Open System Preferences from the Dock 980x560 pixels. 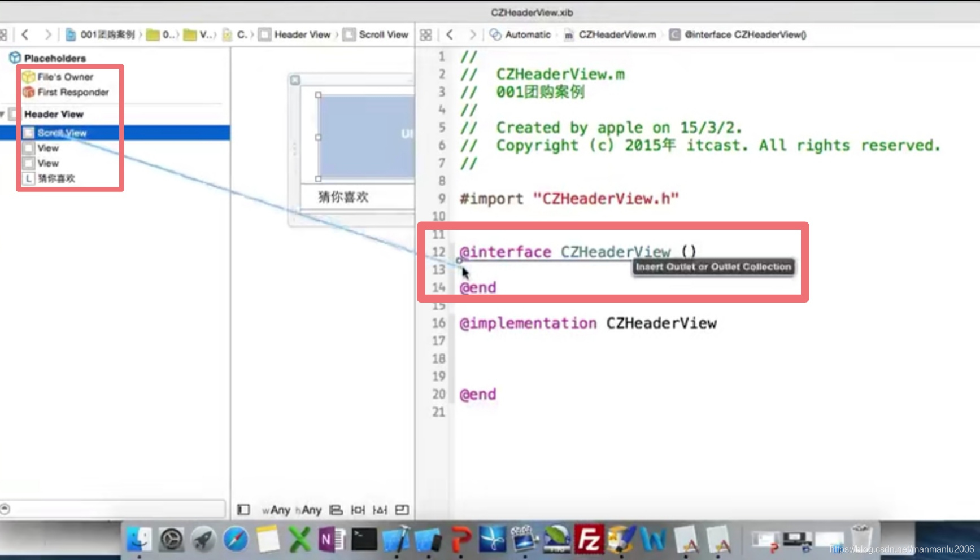tap(171, 539)
